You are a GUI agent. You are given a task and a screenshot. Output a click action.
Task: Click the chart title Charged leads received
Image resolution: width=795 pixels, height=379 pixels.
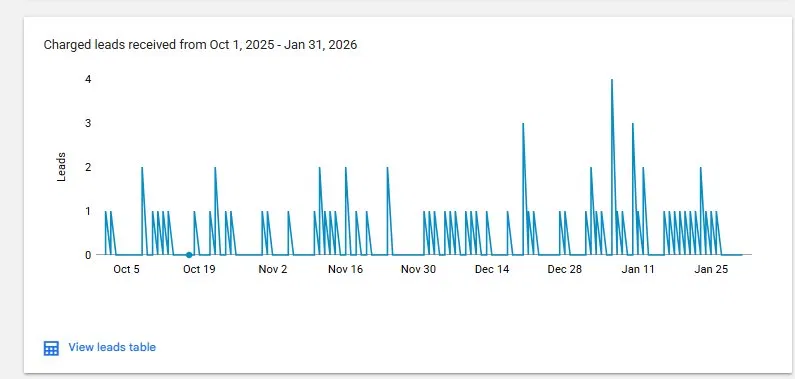[200, 45]
